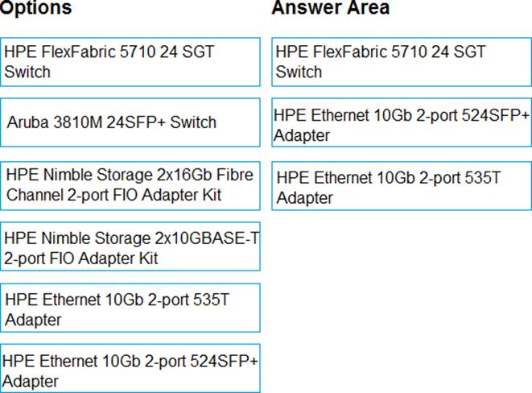This screenshot has height=393, width=532.
Task: Pick the 535T Adapter in Answer Area
Action: (x=401, y=187)
